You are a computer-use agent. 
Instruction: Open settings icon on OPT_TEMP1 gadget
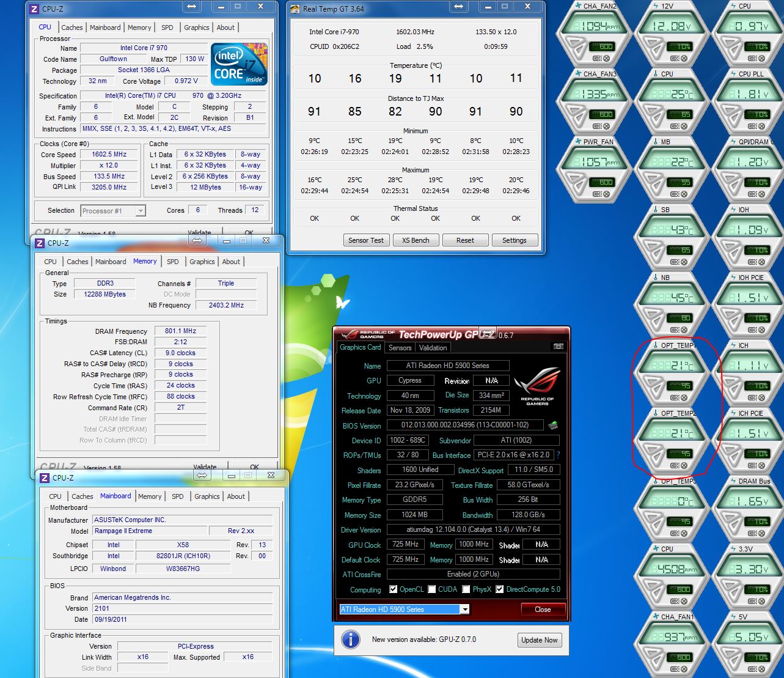pyautogui.click(x=674, y=397)
